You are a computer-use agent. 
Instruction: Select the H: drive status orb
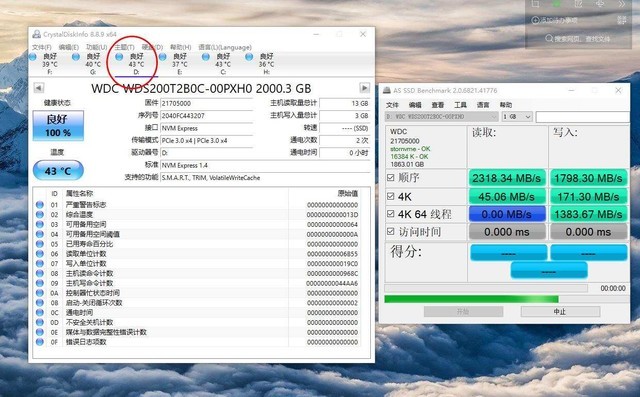249,57
